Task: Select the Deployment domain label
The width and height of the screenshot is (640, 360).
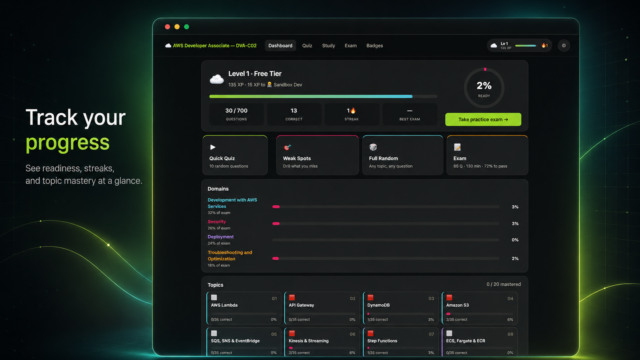Action: (220, 237)
